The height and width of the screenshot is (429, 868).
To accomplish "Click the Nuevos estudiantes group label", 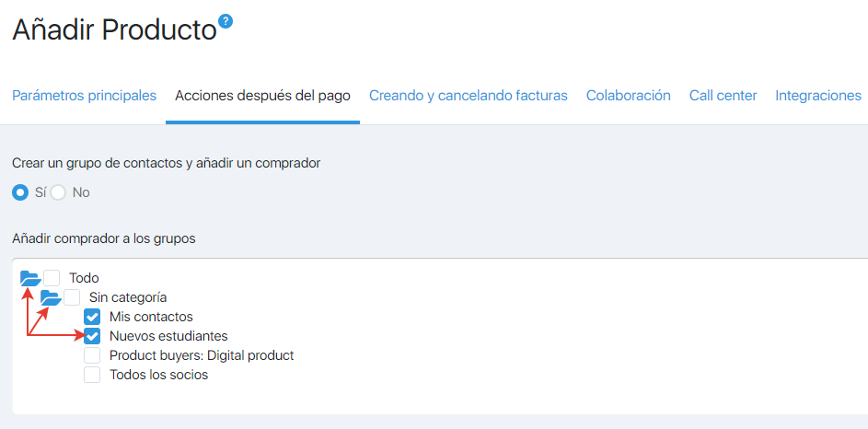I will [168, 336].
